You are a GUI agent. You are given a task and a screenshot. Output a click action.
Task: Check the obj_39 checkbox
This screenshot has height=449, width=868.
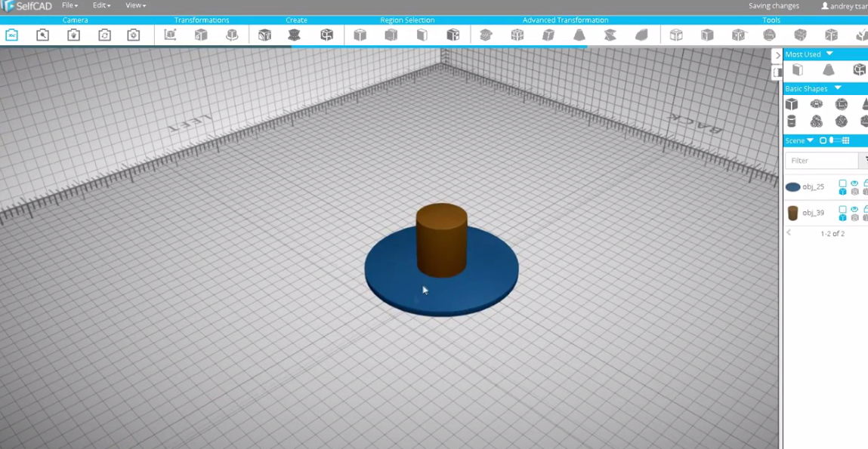(842, 209)
